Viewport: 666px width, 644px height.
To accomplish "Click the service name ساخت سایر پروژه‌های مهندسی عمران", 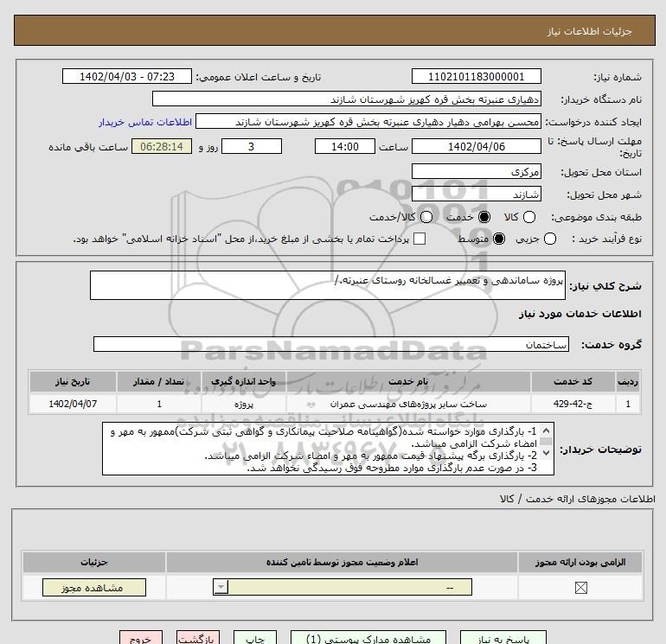I will [x=408, y=404].
